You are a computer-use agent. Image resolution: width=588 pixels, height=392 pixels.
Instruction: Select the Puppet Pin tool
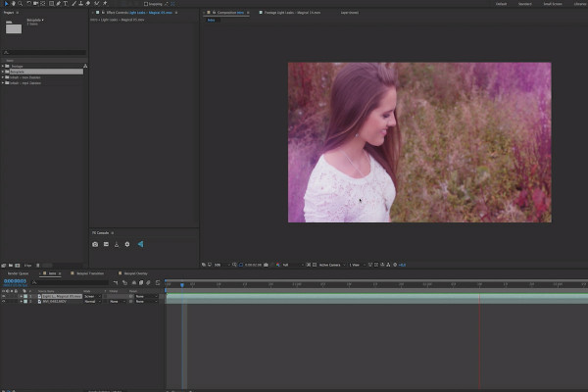click(105, 3)
